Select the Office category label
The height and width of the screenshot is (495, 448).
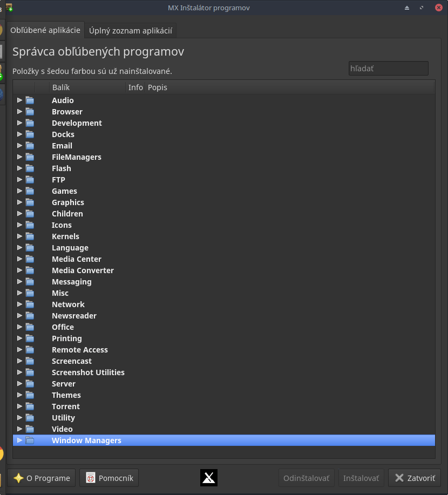click(63, 327)
